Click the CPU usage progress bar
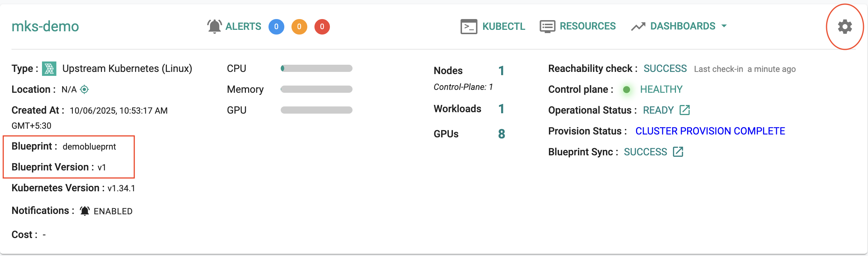Viewport: 868px width, 256px height. [316, 68]
